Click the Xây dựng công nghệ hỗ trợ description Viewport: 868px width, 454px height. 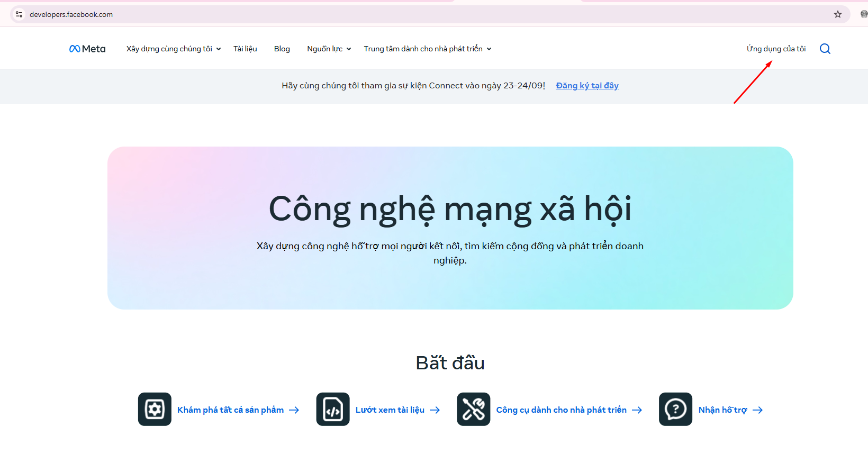[450, 253]
